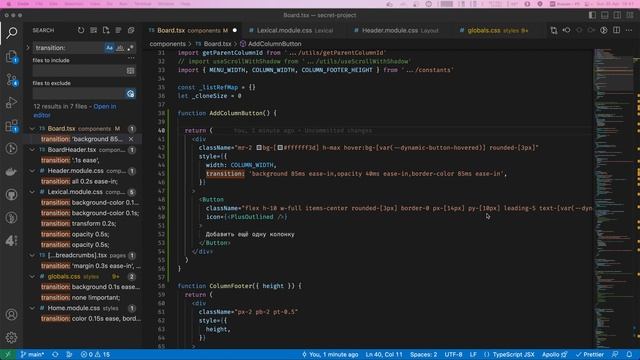Click TypeScript JSX language mode
The height and width of the screenshot is (360, 640).
pos(513,354)
